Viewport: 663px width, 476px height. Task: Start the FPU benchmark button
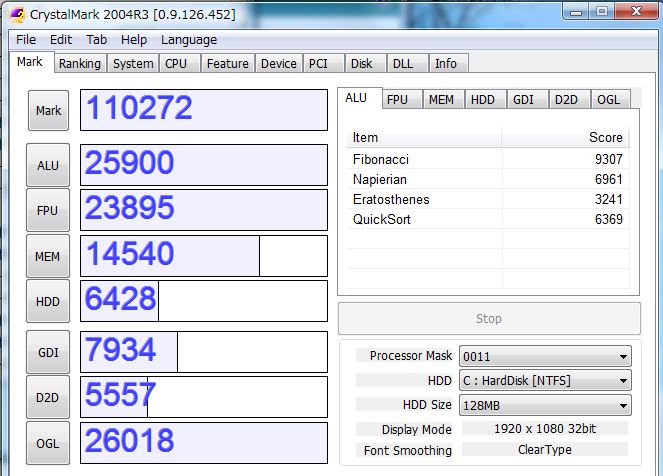[x=47, y=211]
